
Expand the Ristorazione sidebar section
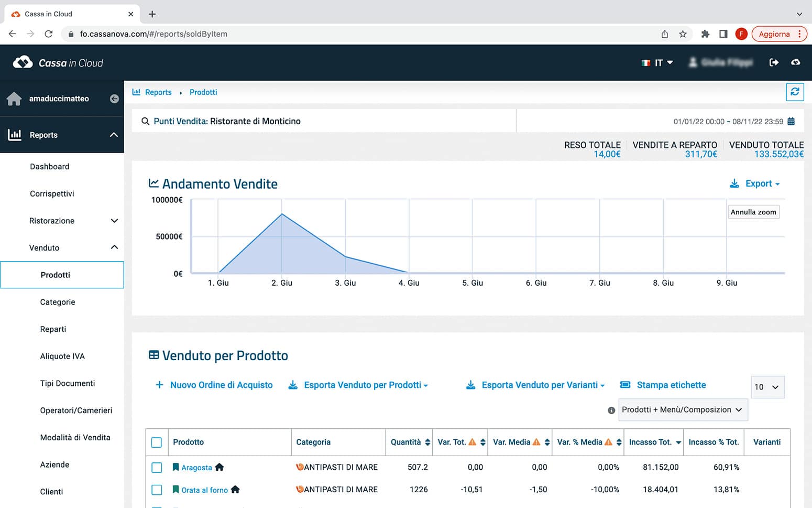(114, 221)
